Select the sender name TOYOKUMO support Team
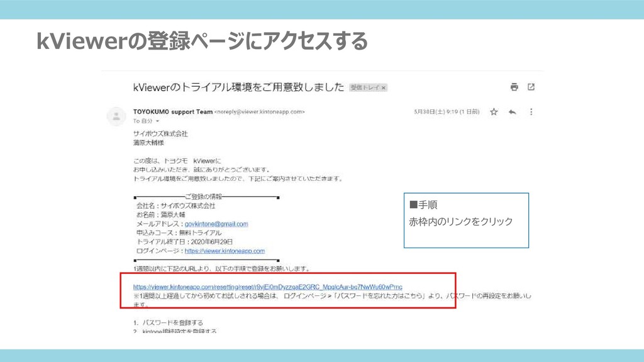The image size is (644, 362). click(x=173, y=112)
